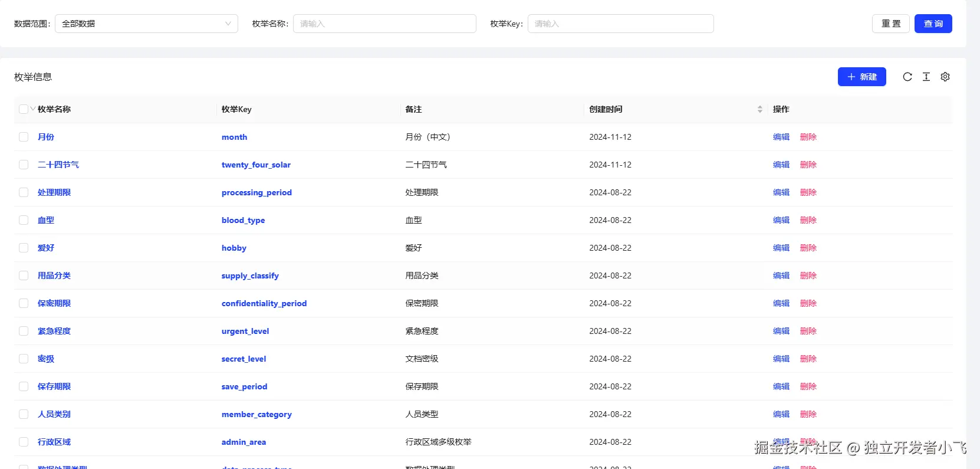
Task: Open the 密级 enum link
Action: (x=46, y=359)
